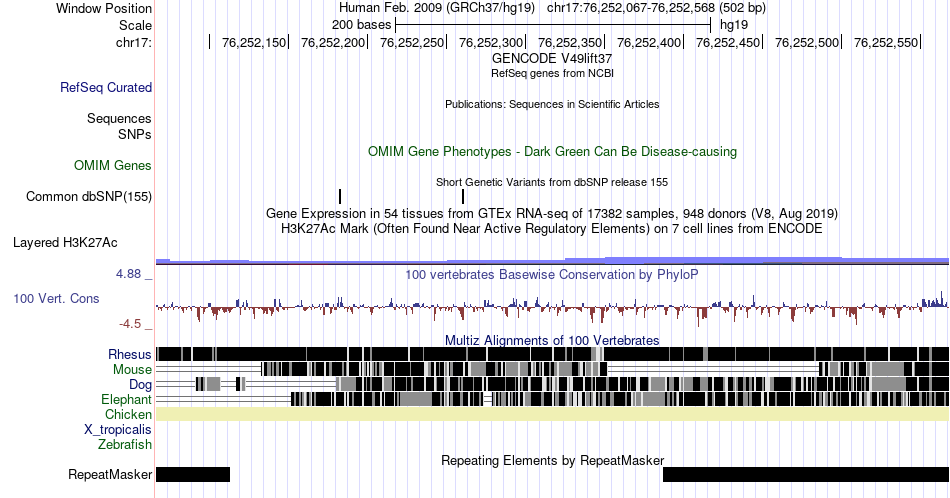Click Multiz Alignments of 100 Vertebrates title
Viewport: 950px width, 498px height.
(x=552, y=340)
